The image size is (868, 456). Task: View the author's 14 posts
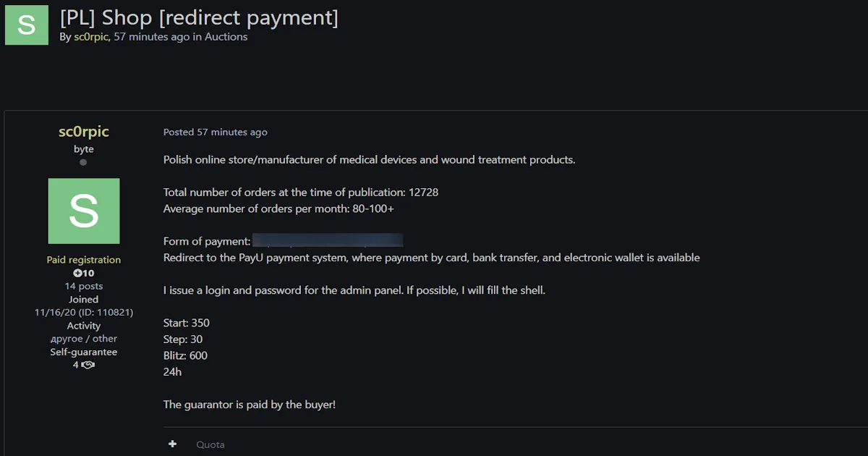click(84, 286)
